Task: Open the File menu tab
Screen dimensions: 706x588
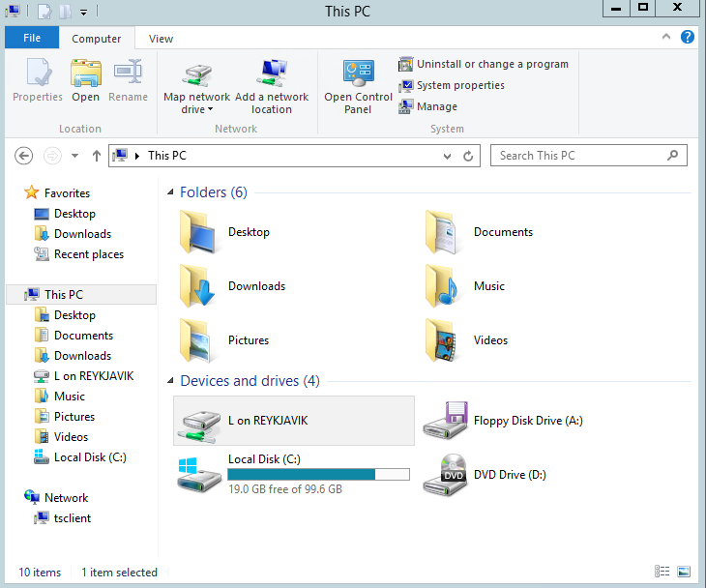Action: coord(32,38)
